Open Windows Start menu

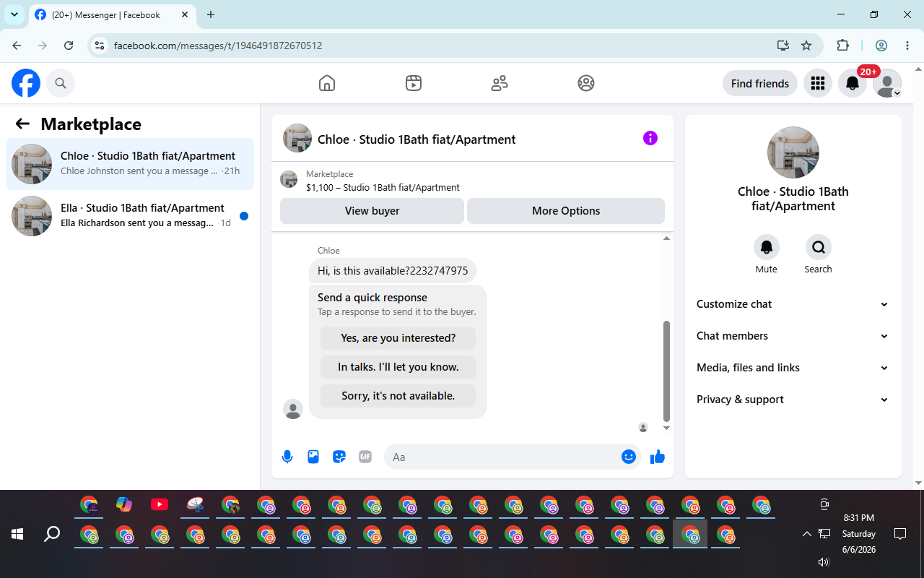[x=17, y=534]
